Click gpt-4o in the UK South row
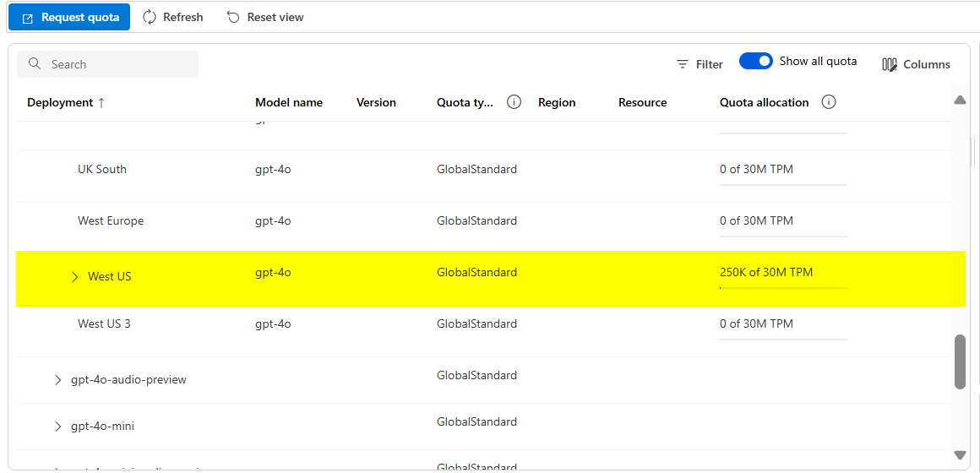 point(273,169)
